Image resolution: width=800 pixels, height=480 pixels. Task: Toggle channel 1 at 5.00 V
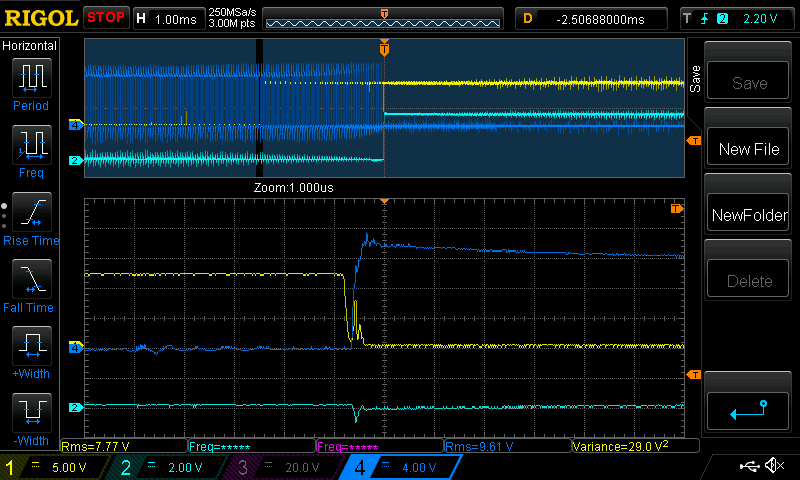coord(50,467)
